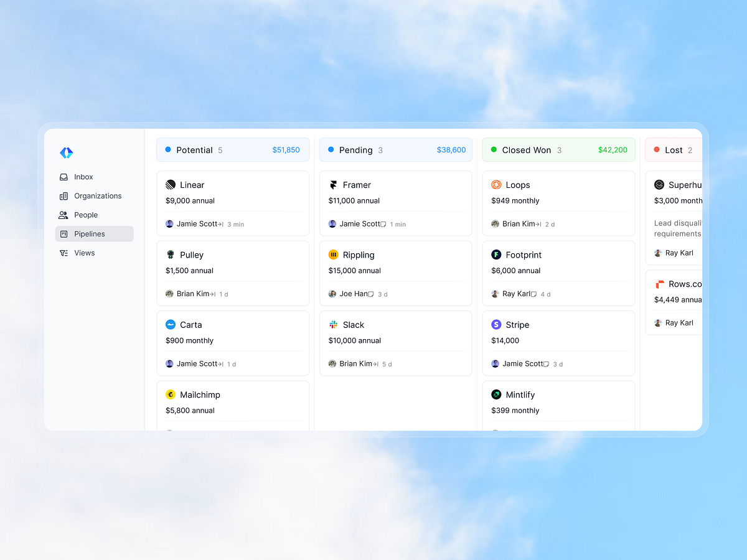
Task: Click the stage-move arrow icon on Linear card
Action: coord(220,224)
